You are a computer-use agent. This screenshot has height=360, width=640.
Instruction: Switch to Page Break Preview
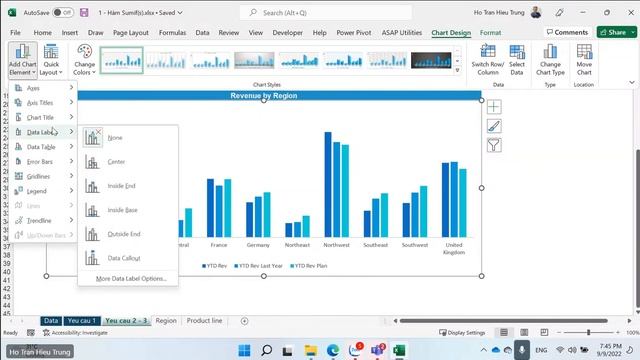544,333
